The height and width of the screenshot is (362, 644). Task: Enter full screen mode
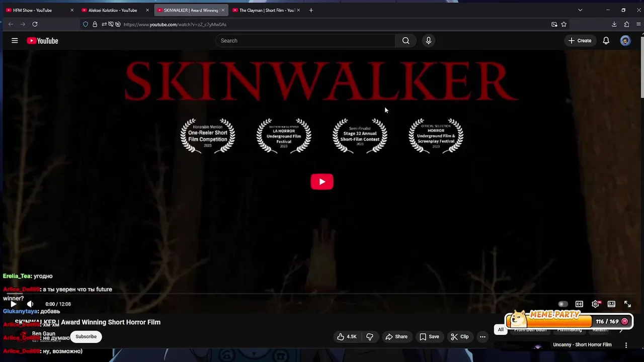click(x=627, y=304)
